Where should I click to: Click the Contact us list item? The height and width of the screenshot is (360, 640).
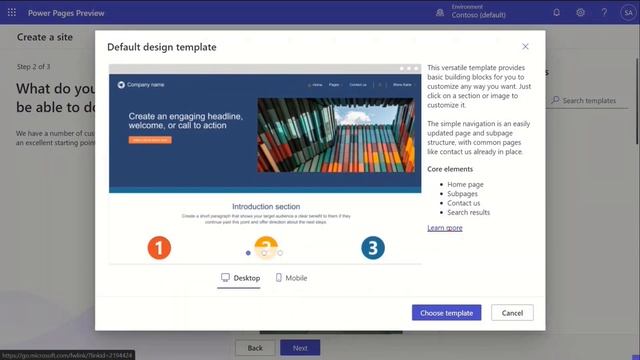pos(464,203)
